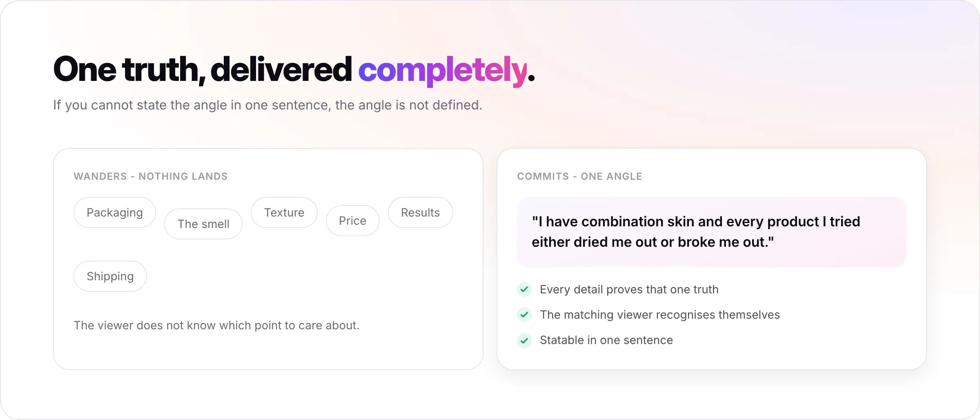Image resolution: width=980 pixels, height=420 pixels.
Task: Click WANDERS - NOTHING LANDS card label
Action: [x=151, y=176]
